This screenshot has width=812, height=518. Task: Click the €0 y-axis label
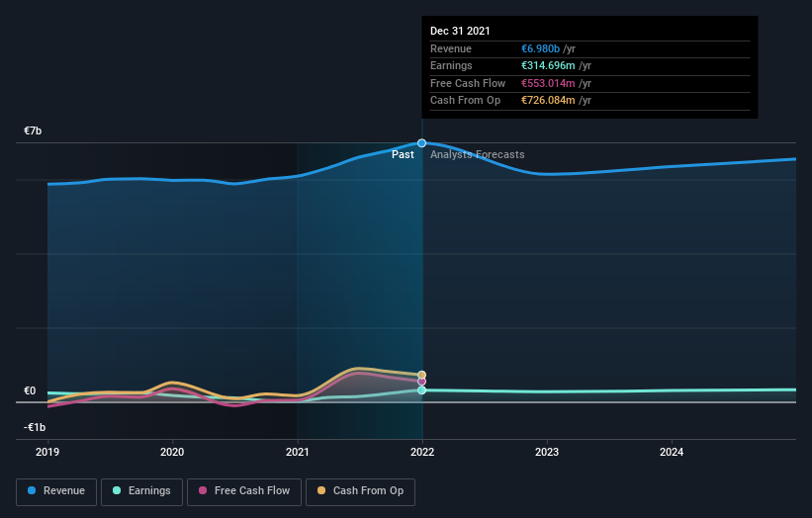[30, 390]
